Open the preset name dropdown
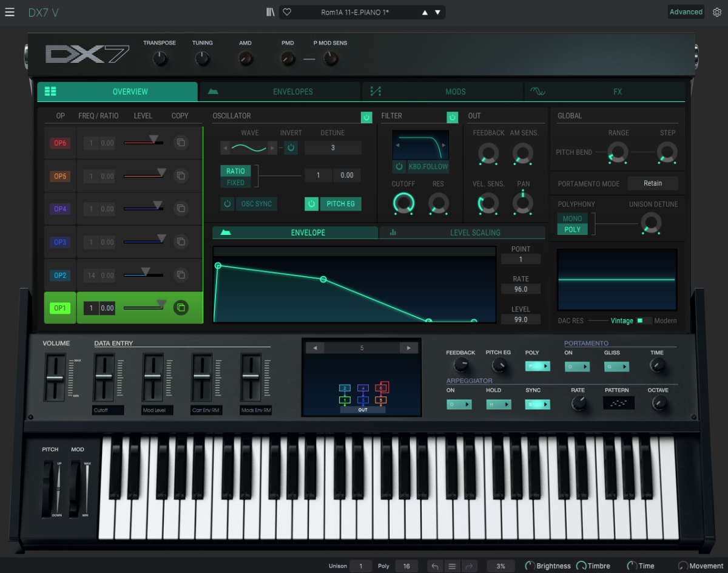This screenshot has width=728, height=573. tap(355, 12)
